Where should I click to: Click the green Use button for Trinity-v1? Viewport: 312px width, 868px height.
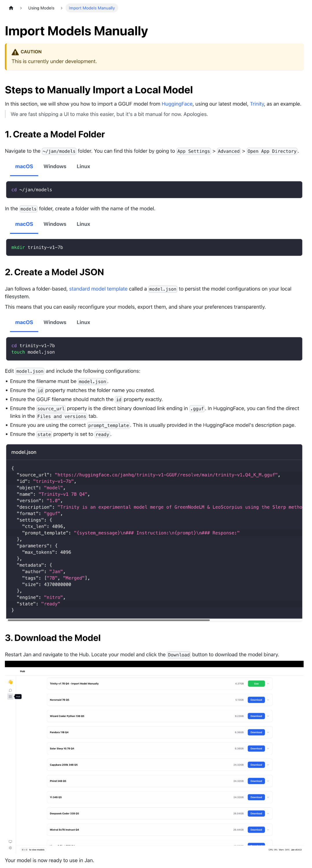(x=256, y=684)
